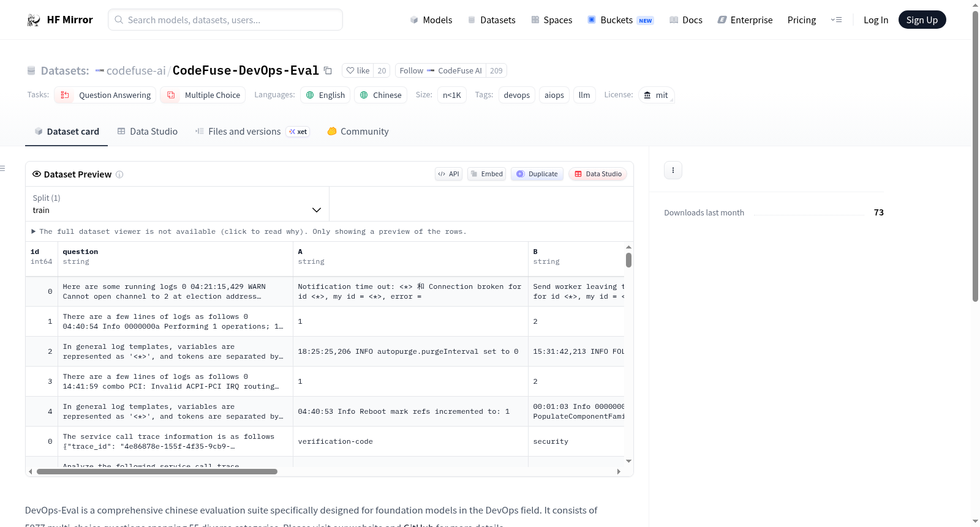Switch to the Dataset card tab
This screenshot has width=980, height=527.
click(66, 132)
